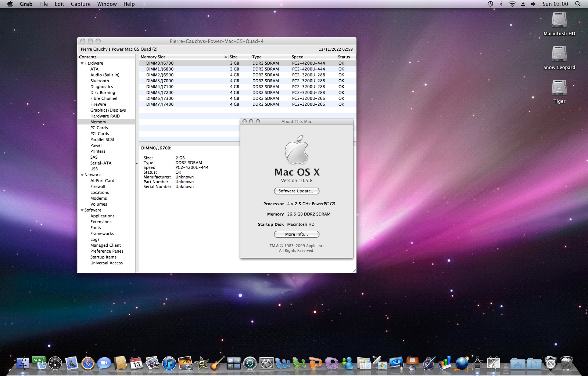The width and height of the screenshot is (588, 376).
Task: Open GarageBand guitar icon in dock
Action: click(218, 364)
